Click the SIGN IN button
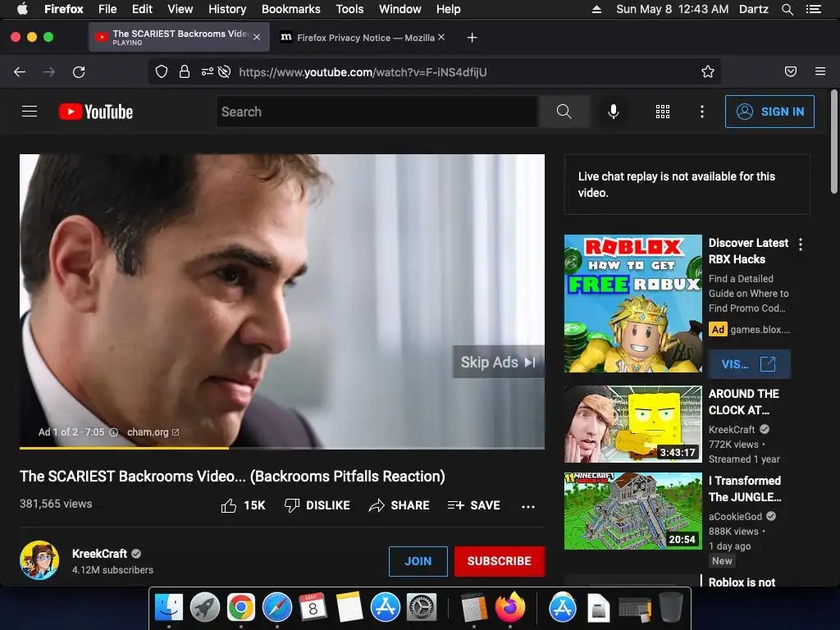 [x=769, y=112]
